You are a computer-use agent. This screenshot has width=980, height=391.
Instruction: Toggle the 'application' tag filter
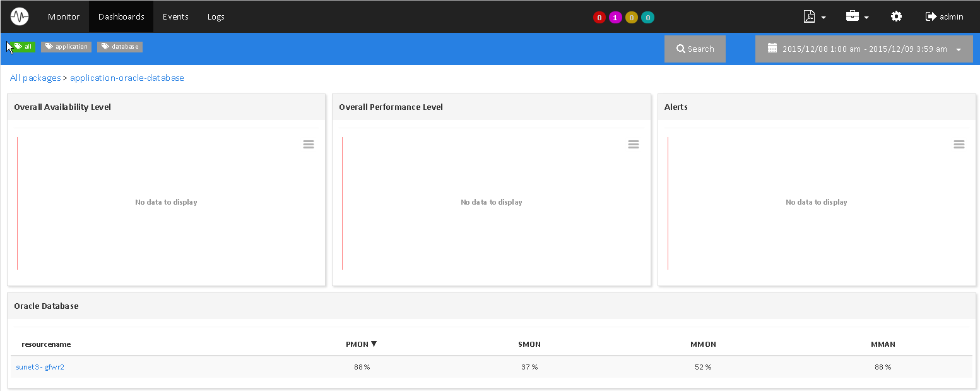pyautogui.click(x=66, y=47)
